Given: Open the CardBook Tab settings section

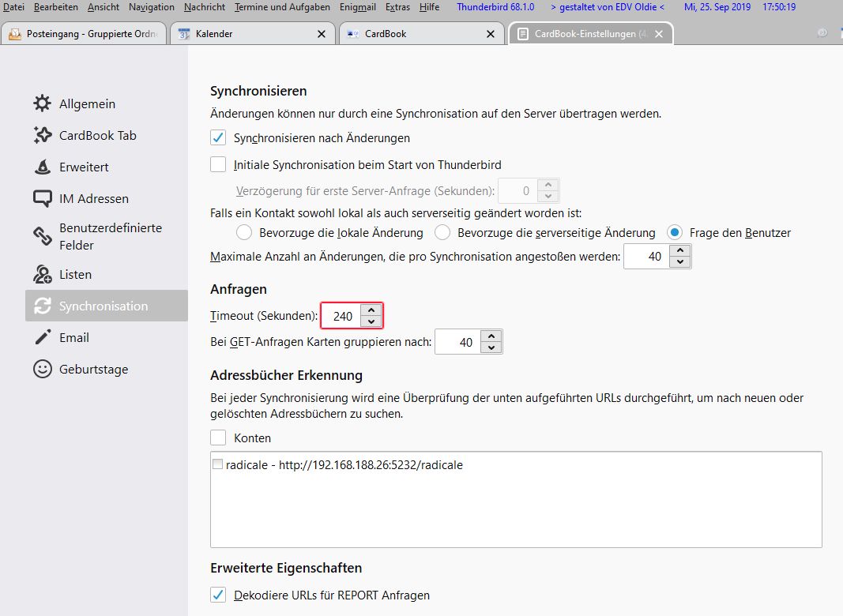Looking at the screenshot, I should point(107,135).
